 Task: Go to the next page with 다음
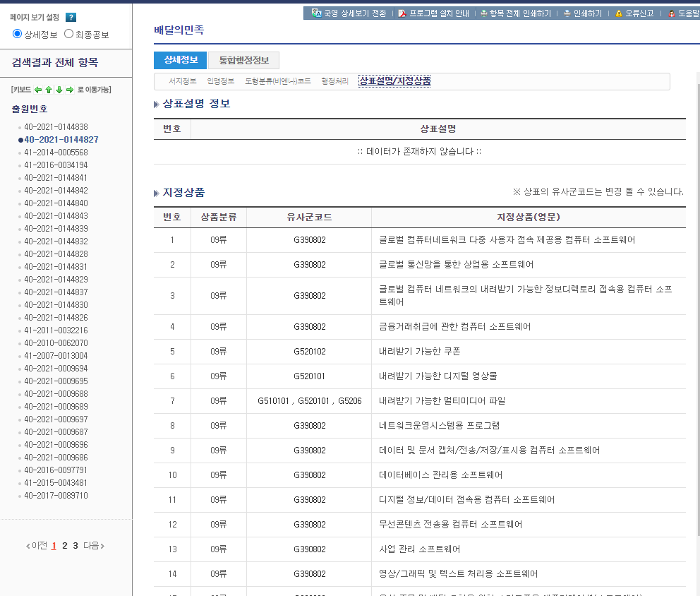[94, 546]
